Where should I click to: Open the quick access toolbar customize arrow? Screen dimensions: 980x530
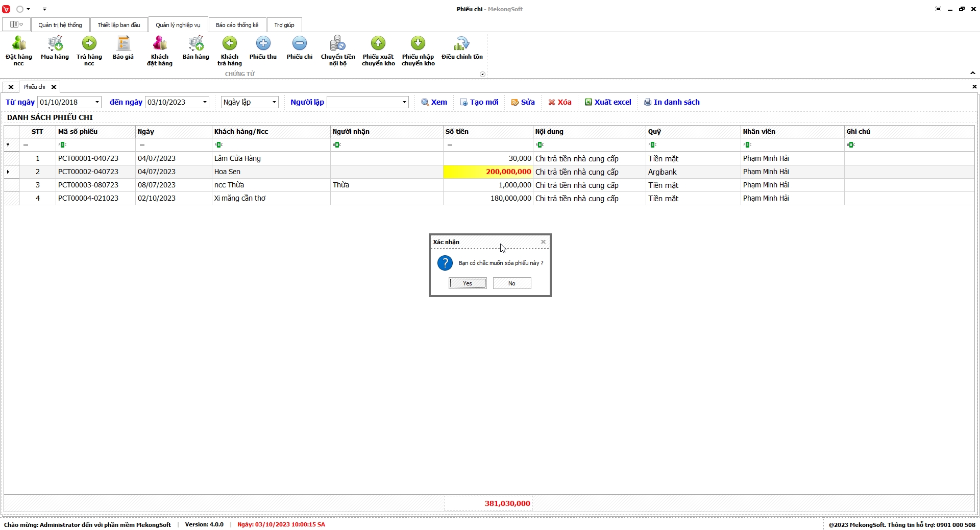pyautogui.click(x=44, y=9)
